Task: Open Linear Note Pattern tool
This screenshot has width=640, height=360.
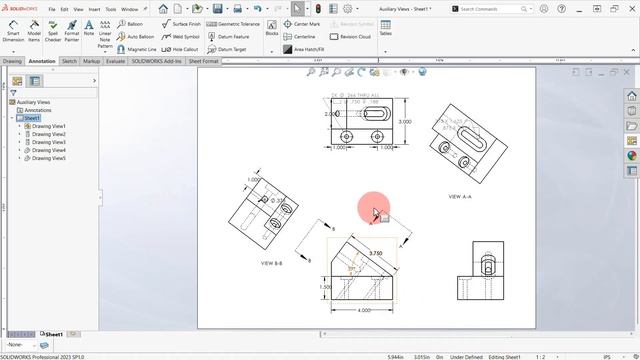Action: pos(105,34)
